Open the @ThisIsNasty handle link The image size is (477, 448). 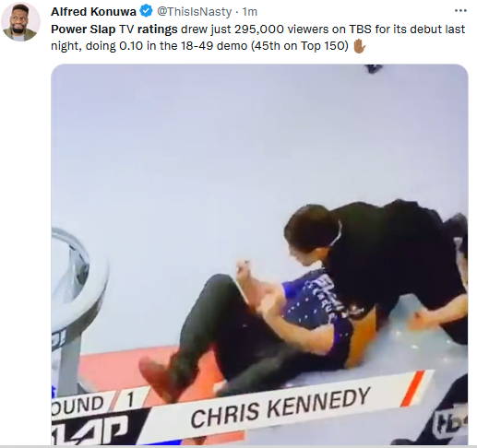point(195,12)
